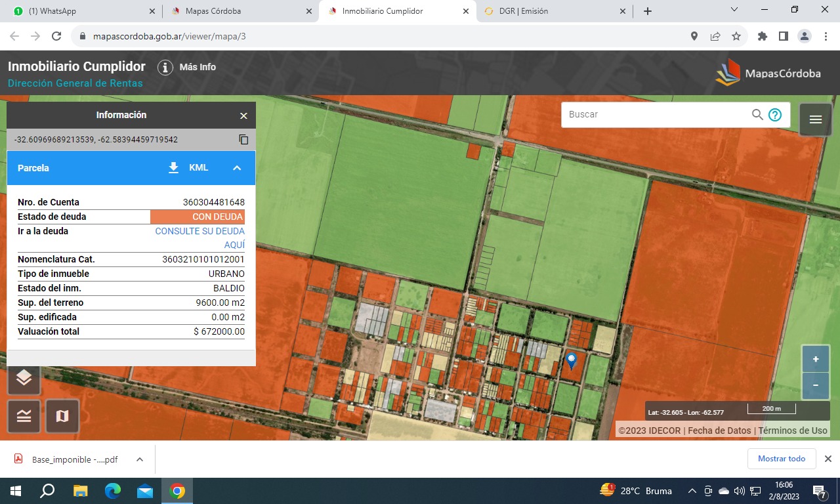Open the hamburger menu on the map
Image resolution: width=840 pixels, height=504 pixels.
(x=816, y=119)
